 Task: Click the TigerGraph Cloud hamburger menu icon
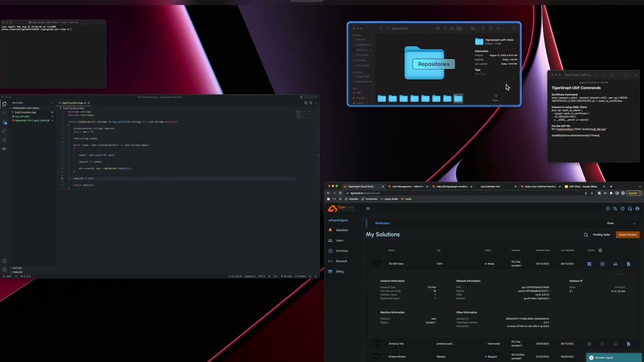pos(368,209)
